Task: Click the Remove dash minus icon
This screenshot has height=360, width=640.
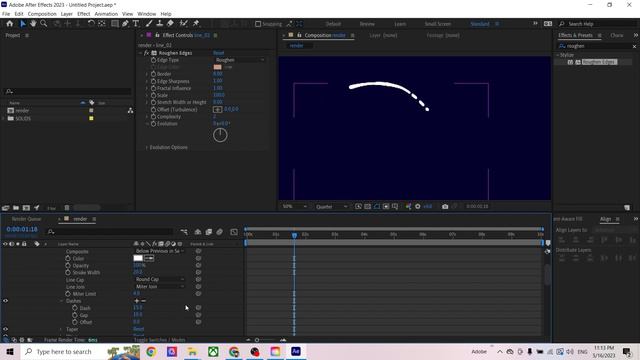Action: [143, 301]
